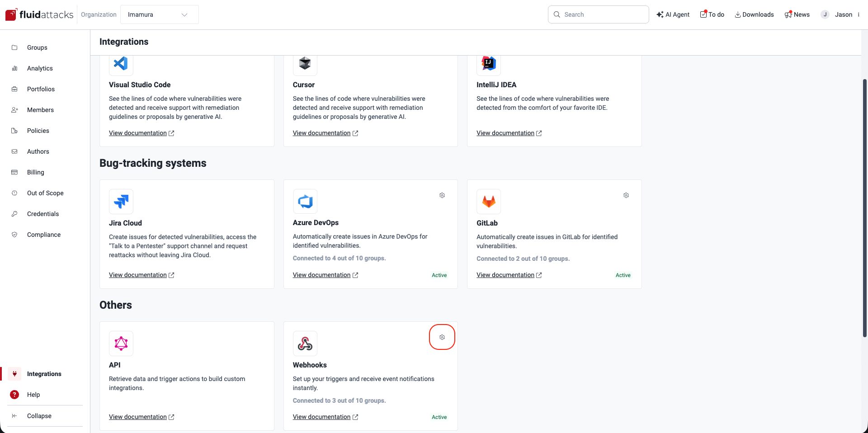
Task: View documentation for Jira Cloud
Action: point(138,275)
